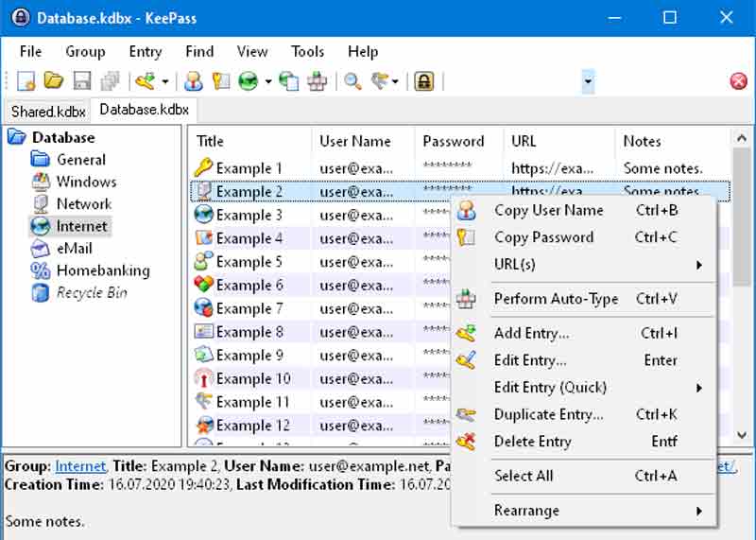This screenshot has height=540, width=756.
Task: Select the Example 12 entry
Action: (320, 426)
